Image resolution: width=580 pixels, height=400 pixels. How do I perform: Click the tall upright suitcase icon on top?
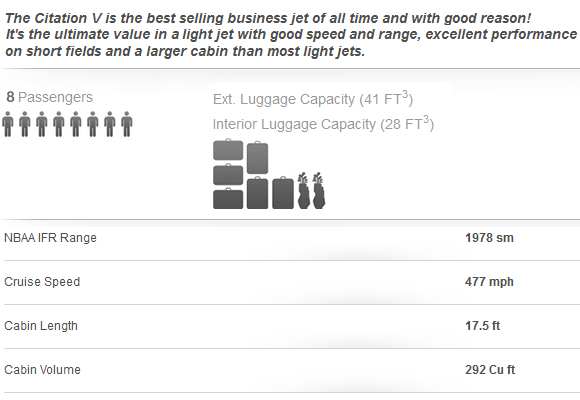pyautogui.click(x=257, y=158)
